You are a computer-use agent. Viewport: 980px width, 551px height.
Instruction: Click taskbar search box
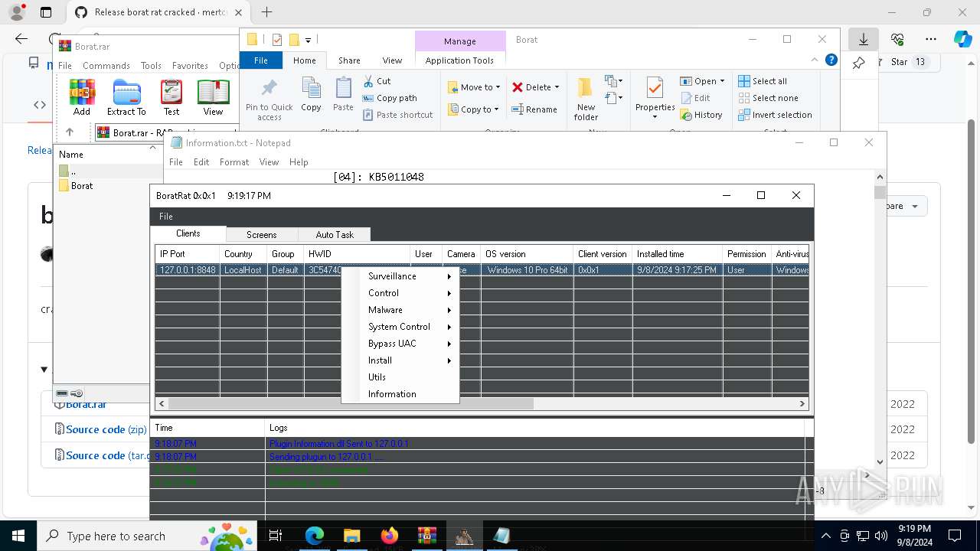pyautogui.click(x=148, y=536)
